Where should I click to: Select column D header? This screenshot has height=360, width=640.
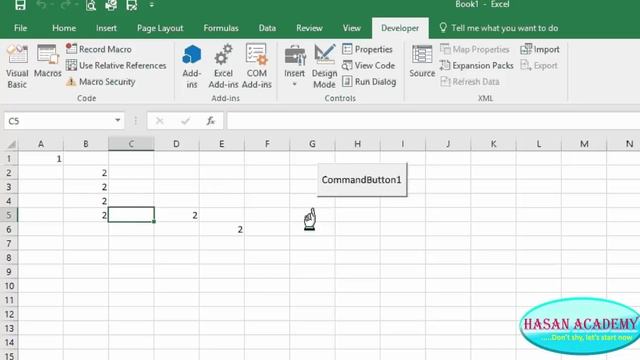click(176, 144)
